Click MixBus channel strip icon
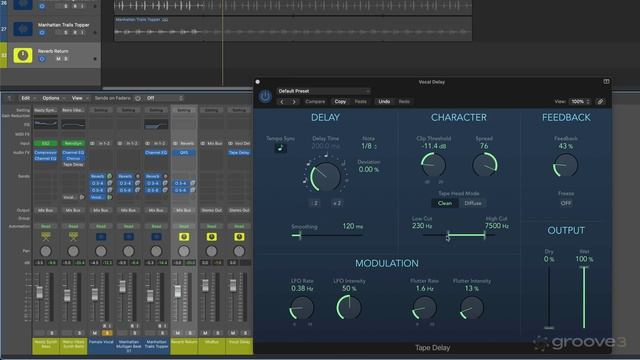 pyautogui.click(x=211, y=237)
